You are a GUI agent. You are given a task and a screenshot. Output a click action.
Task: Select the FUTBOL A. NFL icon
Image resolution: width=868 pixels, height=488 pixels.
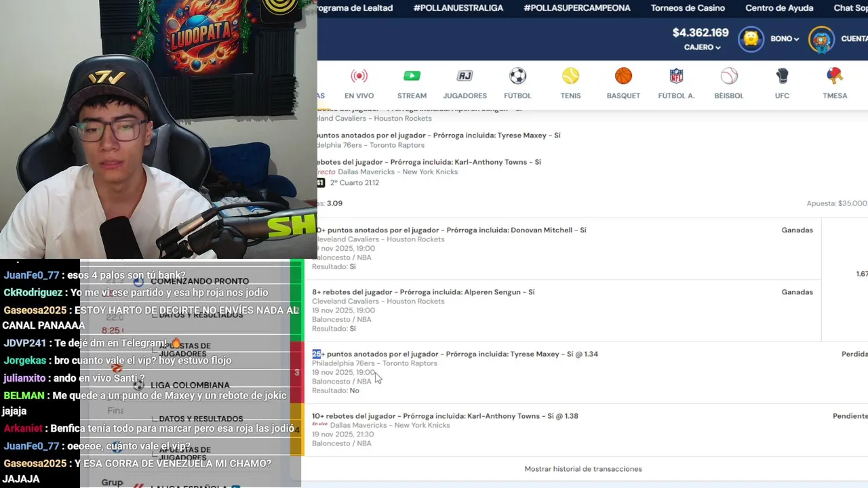(676, 76)
